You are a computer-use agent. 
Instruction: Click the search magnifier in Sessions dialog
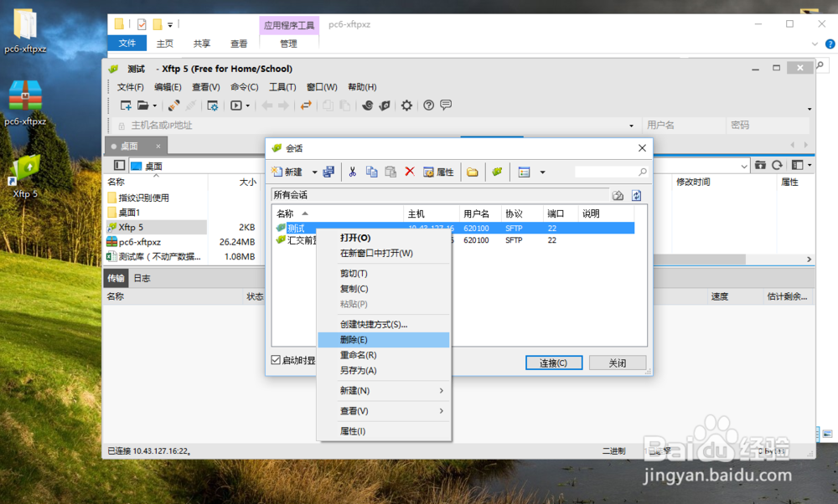point(643,172)
